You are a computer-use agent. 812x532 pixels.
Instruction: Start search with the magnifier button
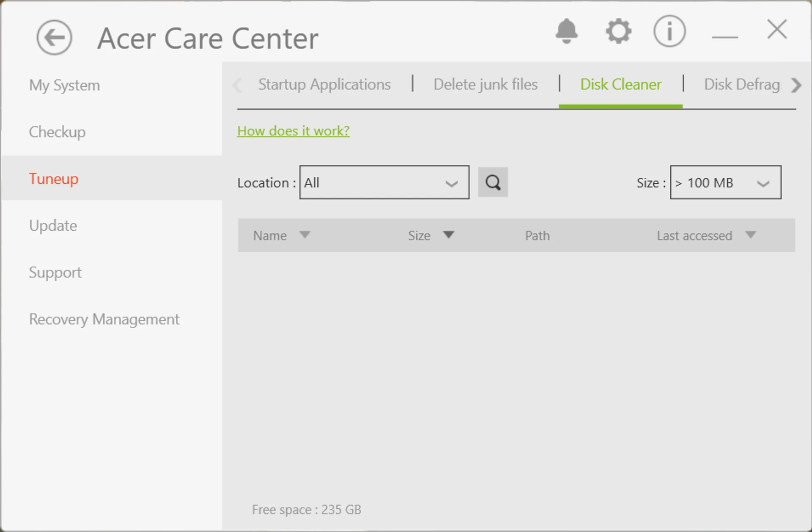[493, 182]
